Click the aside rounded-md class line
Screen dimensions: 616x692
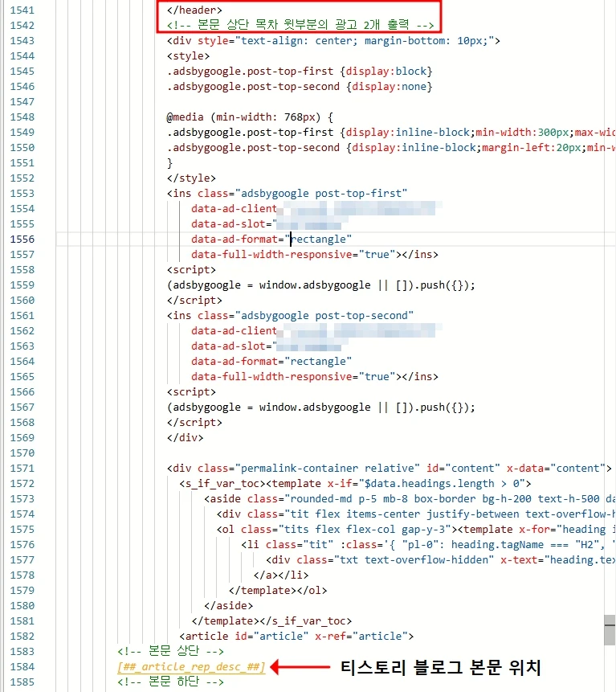(x=410, y=499)
